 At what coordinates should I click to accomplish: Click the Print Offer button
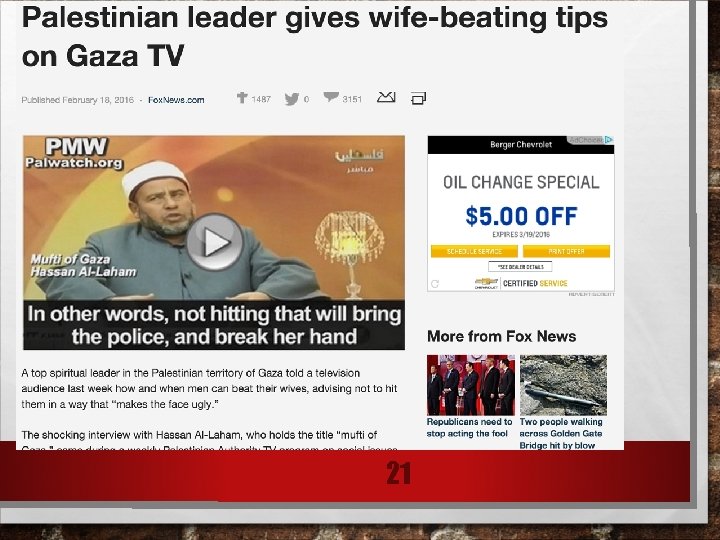point(567,251)
